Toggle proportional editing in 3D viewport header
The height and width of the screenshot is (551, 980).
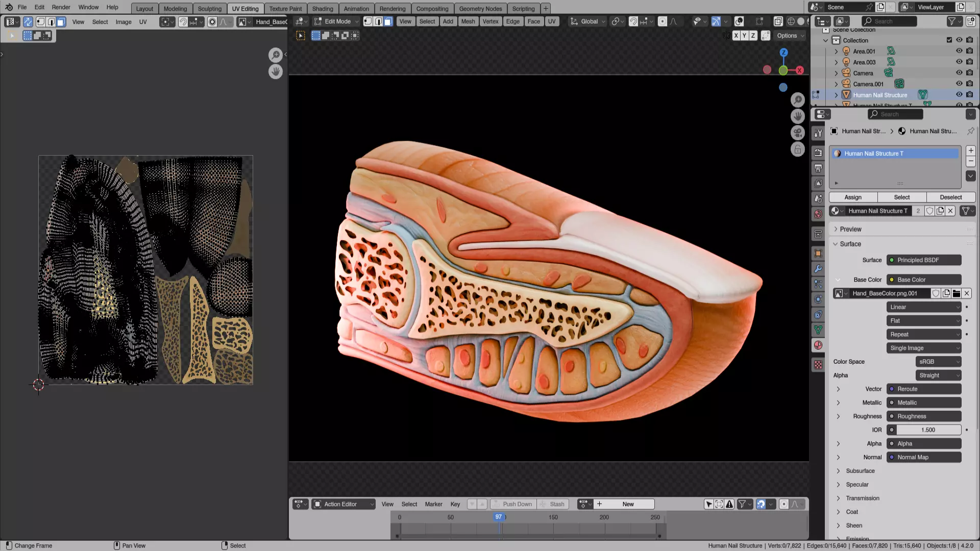pos(662,21)
